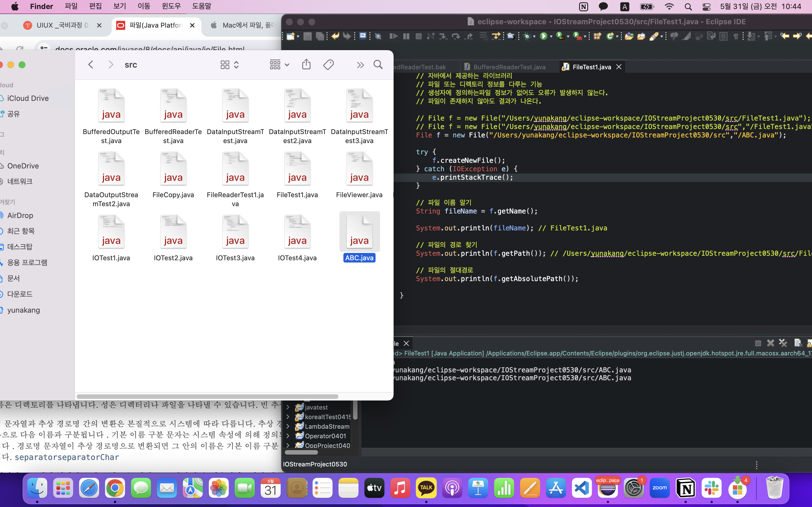Open the Finder grouping options dropdown
The width and height of the screenshot is (812, 507).
point(279,65)
